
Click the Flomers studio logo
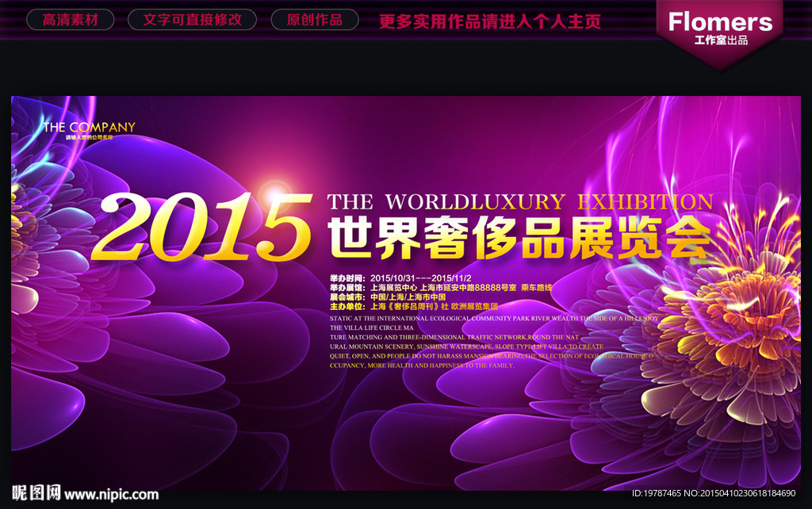click(x=720, y=21)
